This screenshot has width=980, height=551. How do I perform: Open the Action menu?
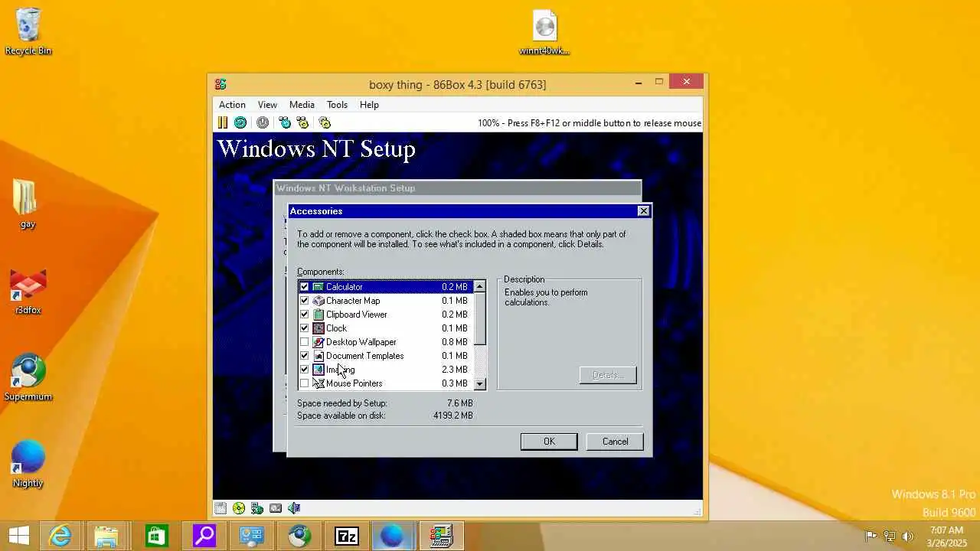tap(232, 105)
